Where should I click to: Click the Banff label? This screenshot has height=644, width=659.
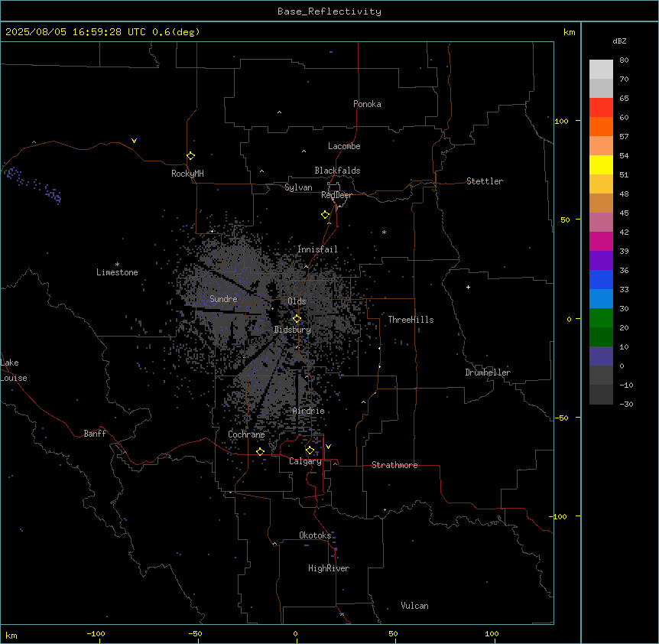click(95, 434)
